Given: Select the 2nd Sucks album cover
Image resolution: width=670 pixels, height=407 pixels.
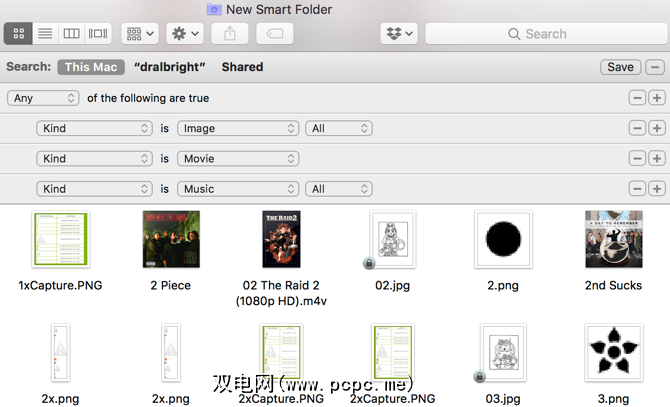Looking at the screenshot, I should pos(614,239).
